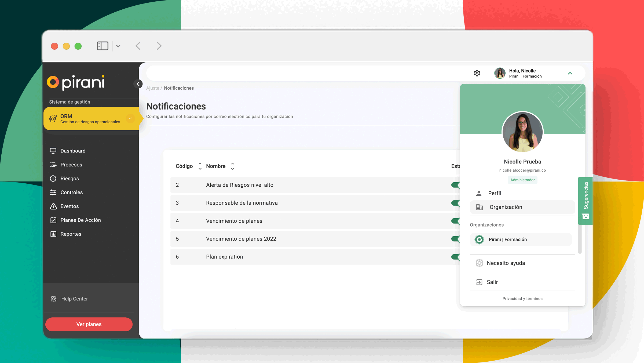This screenshot has height=363, width=644.
Task: Sort table by Código column arrows
Action: click(200, 166)
